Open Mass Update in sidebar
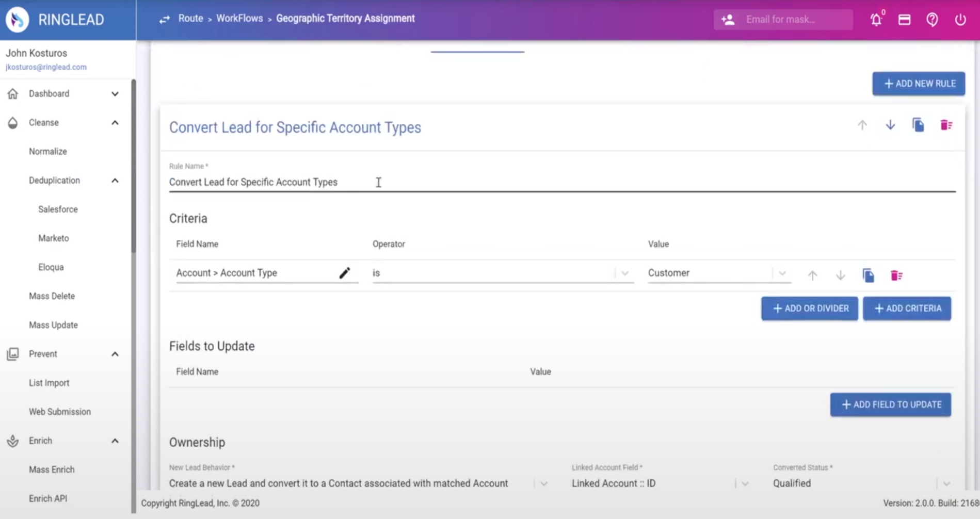Screen dimensions: 980x519 tap(53, 325)
